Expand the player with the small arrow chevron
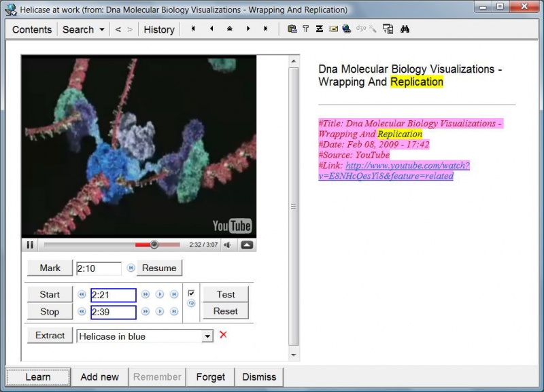This screenshot has height=392, width=544. (248, 245)
